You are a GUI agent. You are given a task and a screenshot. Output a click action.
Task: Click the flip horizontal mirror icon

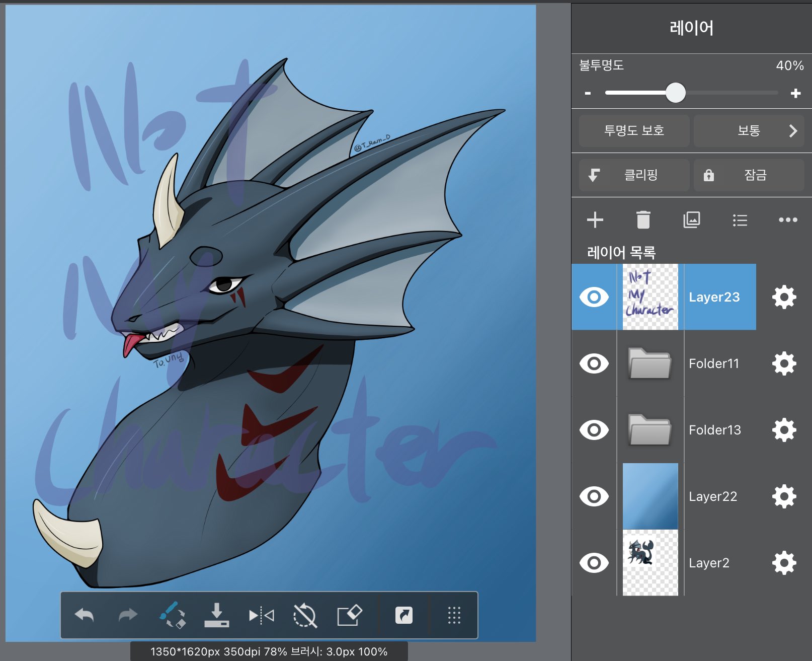261,615
